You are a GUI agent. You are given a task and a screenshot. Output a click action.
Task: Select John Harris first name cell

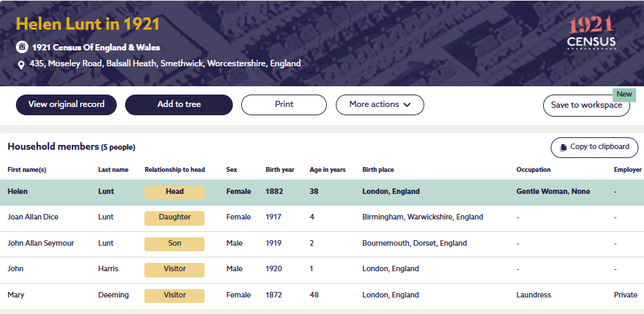(x=16, y=269)
